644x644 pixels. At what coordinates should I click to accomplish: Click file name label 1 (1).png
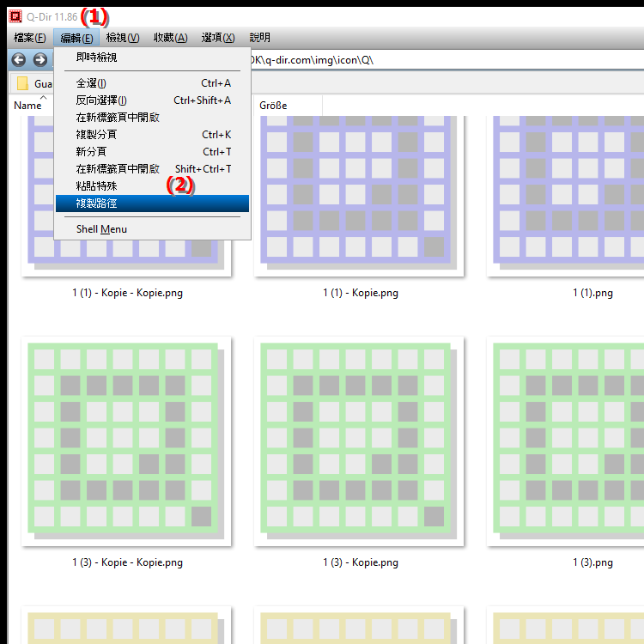tap(592, 293)
